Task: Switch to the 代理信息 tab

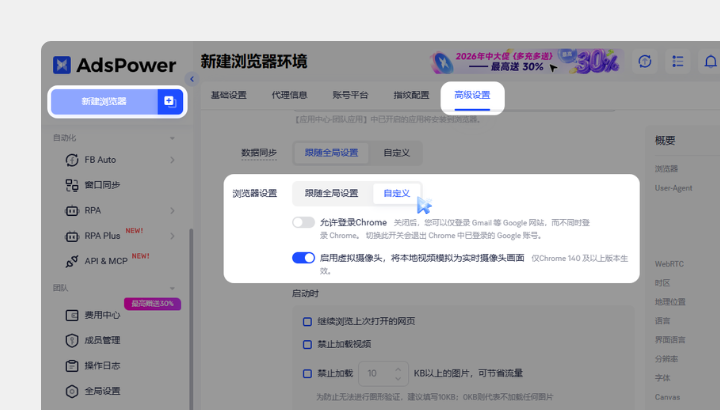Action: [x=289, y=95]
